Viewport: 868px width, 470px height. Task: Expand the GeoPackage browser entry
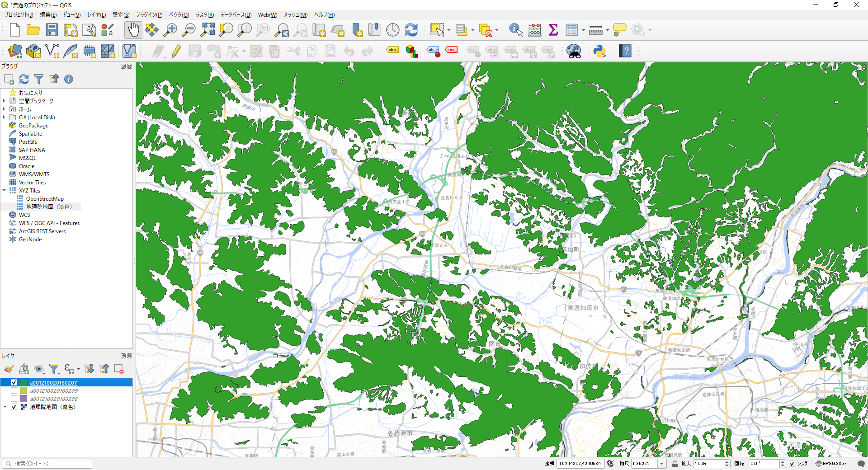coord(5,125)
